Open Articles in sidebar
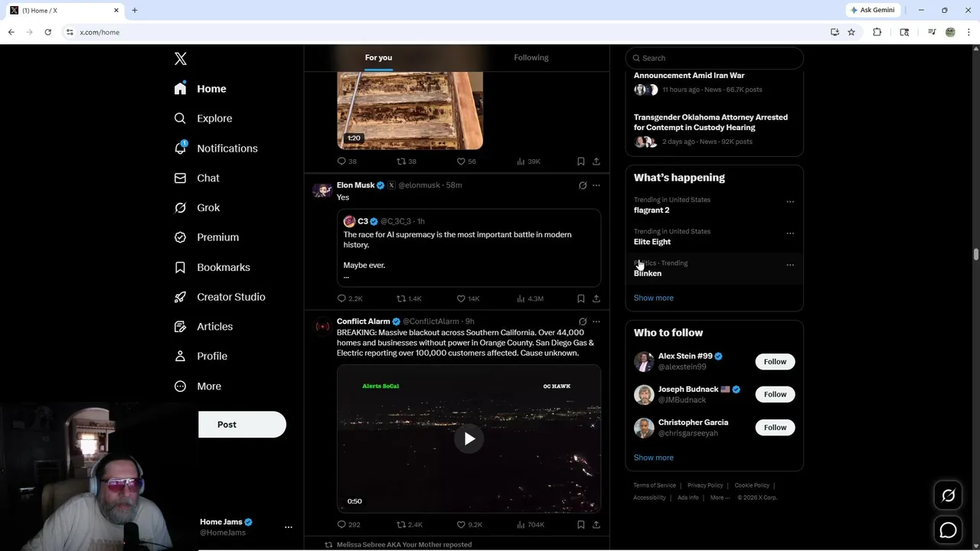Image resolution: width=980 pixels, height=551 pixels. click(x=204, y=326)
